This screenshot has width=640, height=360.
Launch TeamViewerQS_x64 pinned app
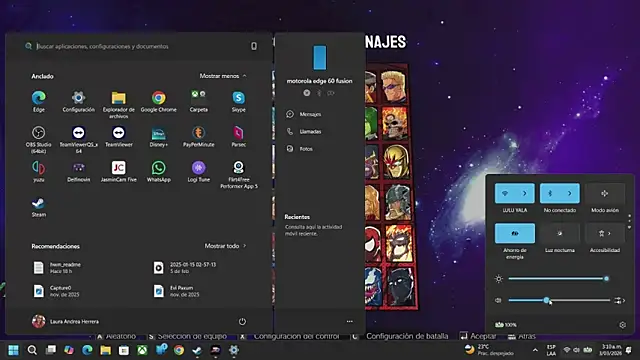click(78, 140)
